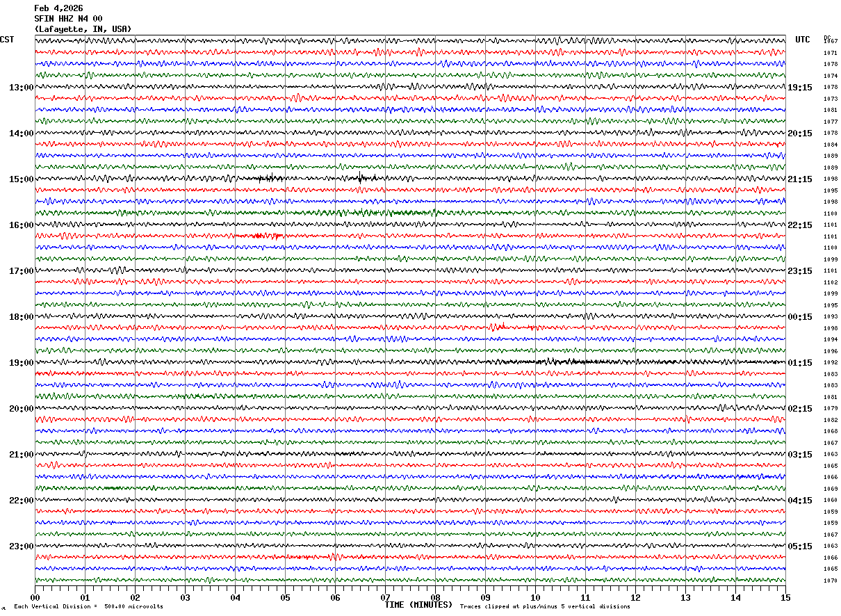Click the 23:00 CST time label
The width and height of the screenshot is (841, 616).
click(21, 546)
